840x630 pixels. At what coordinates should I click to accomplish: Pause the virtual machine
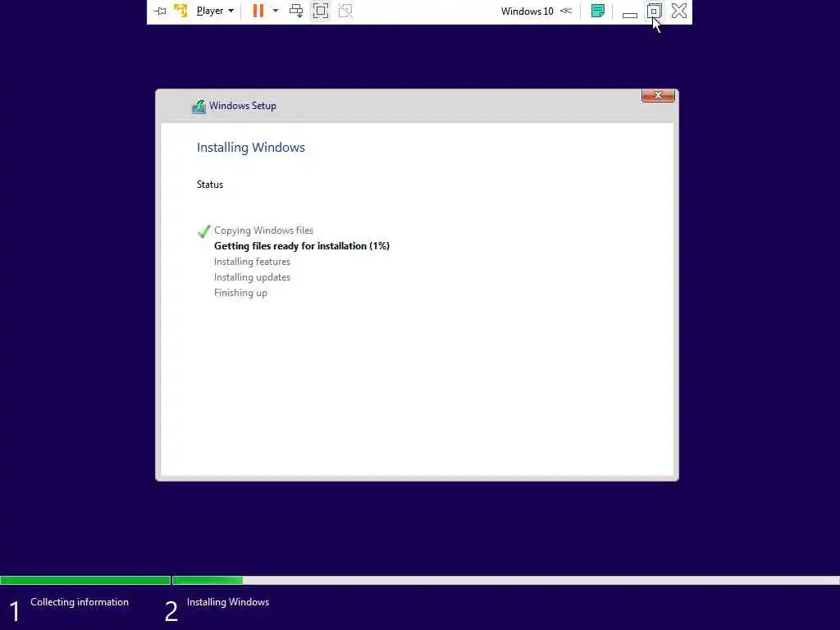point(258,11)
